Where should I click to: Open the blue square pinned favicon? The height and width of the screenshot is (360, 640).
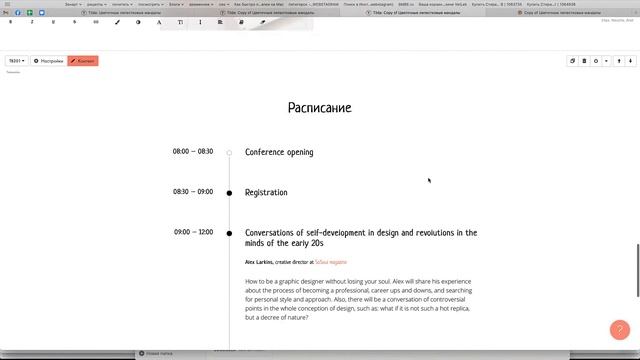[42, 13]
